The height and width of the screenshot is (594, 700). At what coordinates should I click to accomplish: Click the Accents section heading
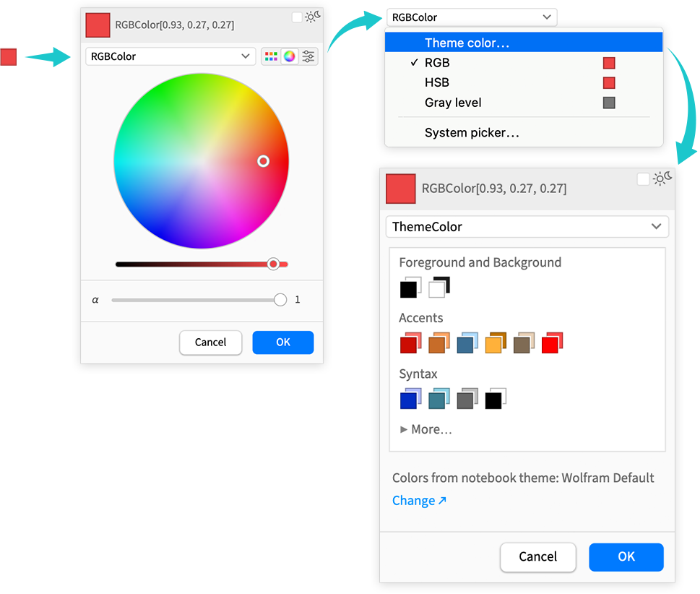coord(420,318)
